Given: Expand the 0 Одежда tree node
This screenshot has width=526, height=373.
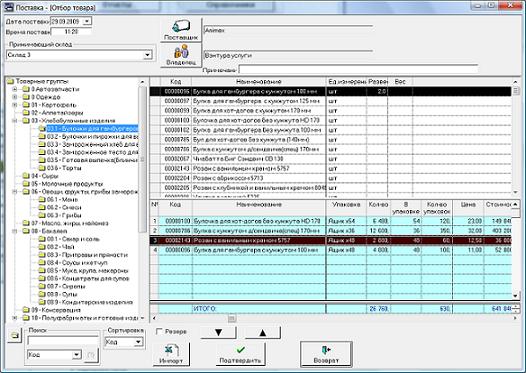Looking at the screenshot, I should [15, 97].
